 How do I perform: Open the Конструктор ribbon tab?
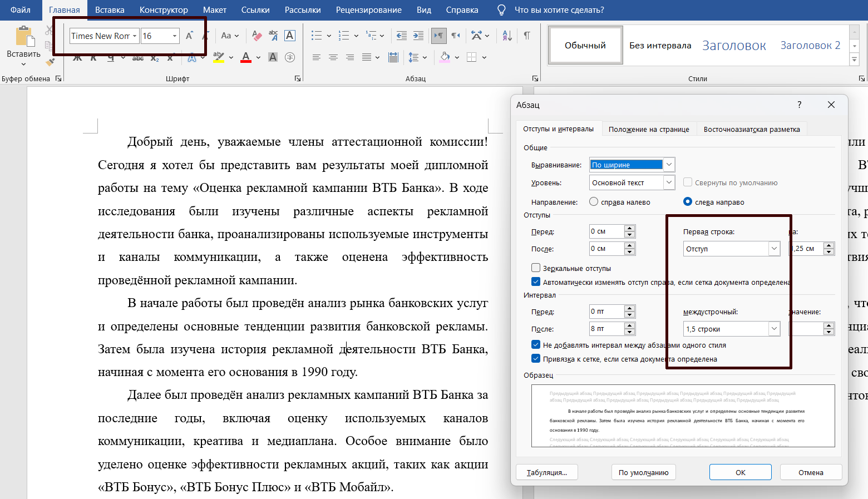point(164,10)
